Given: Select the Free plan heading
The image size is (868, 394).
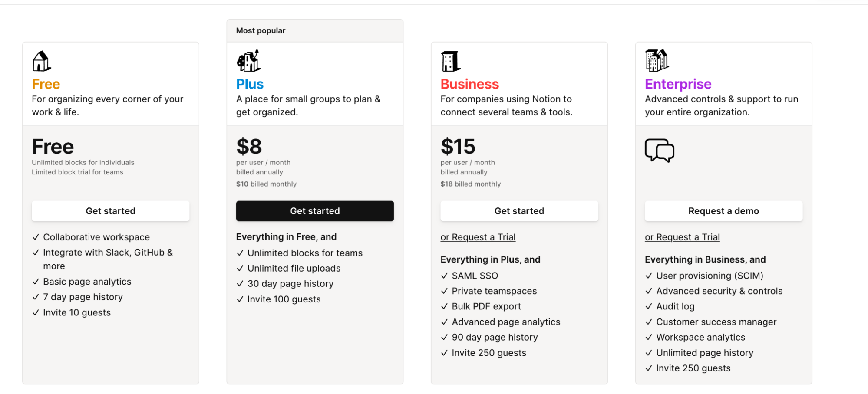Looking at the screenshot, I should coord(46,84).
